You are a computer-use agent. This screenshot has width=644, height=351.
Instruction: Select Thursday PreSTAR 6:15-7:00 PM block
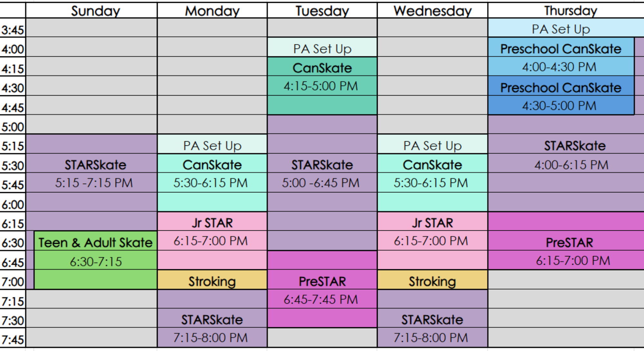[x=566, y=241]
